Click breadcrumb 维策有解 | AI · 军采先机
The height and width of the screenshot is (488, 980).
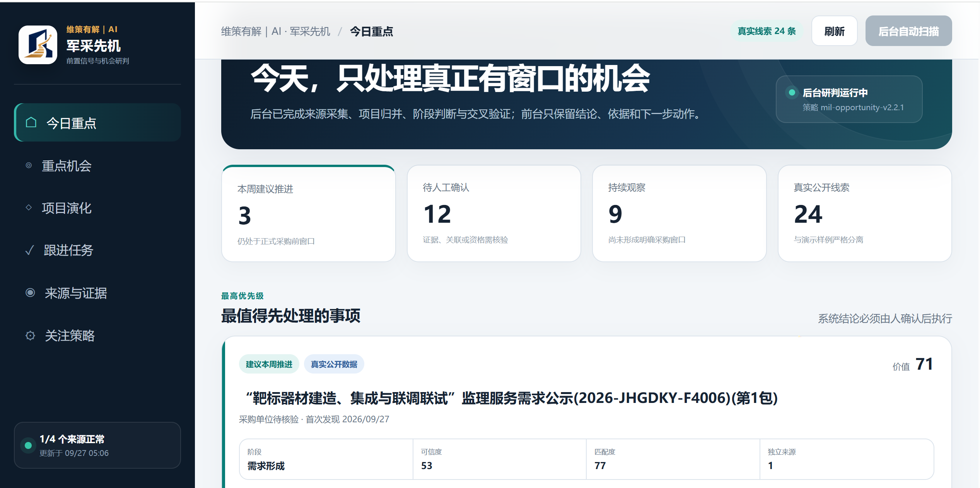pos(275,31)
